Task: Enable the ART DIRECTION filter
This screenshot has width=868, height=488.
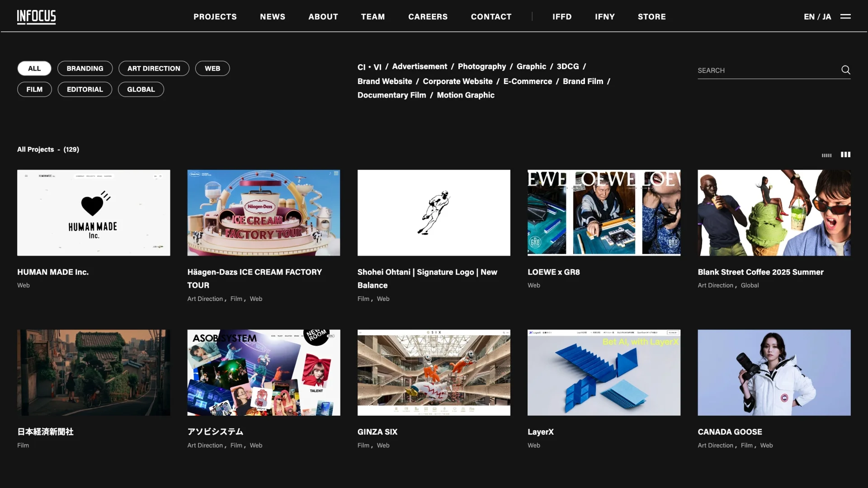Action: [x=154, y=68]
